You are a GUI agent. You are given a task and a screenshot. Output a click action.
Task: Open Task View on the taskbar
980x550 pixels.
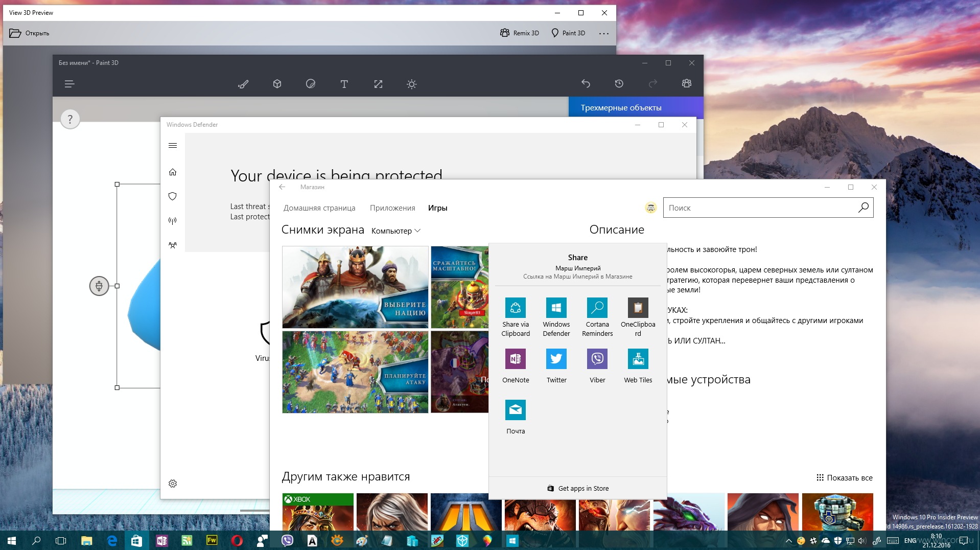click(61, 540)
